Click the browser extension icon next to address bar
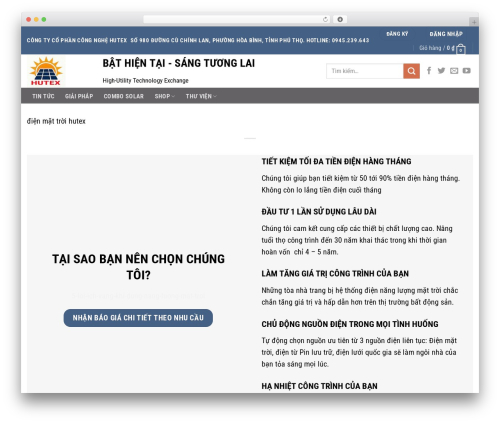This screenshot has height=423, width=500. (340, 19)
